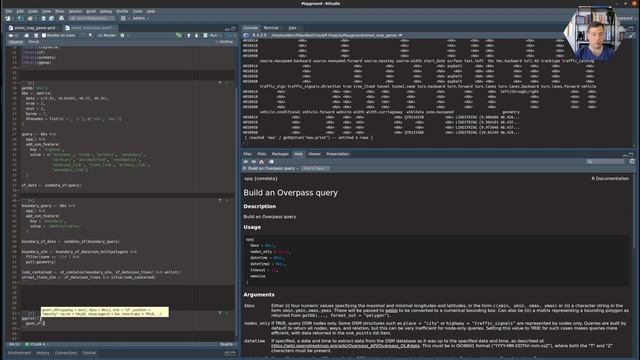This screenshot has height=360, width=640.
Task: Open the Edit menu
Action: pos(20,11)
